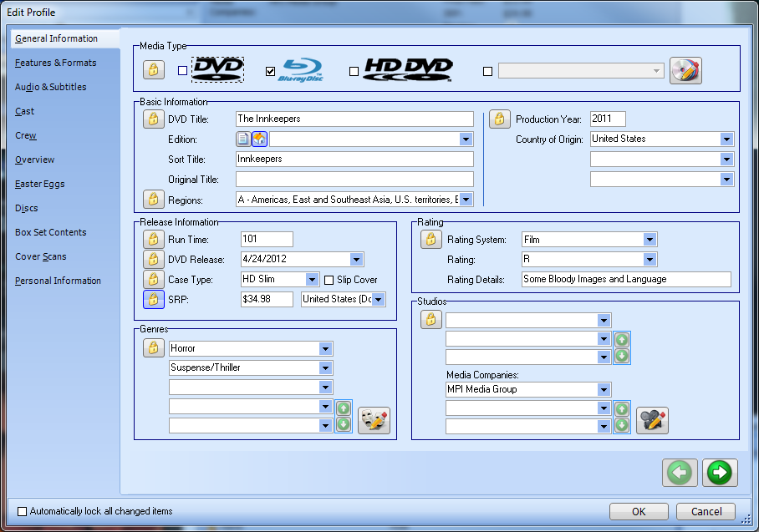759x532 pixels.
Task: Enable automatically lock all changed items
Action: click(x=23, y=511)
